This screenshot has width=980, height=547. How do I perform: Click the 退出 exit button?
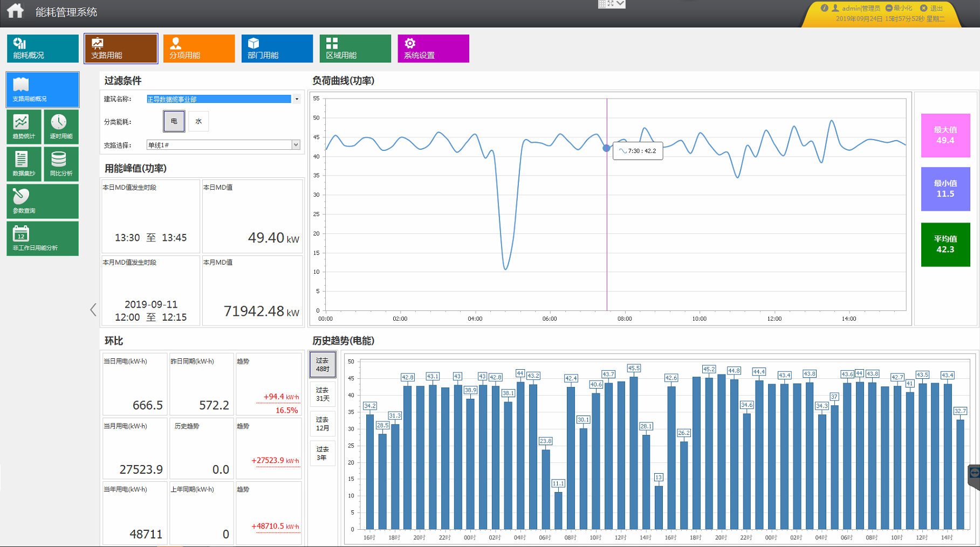[x=932, y=8]
